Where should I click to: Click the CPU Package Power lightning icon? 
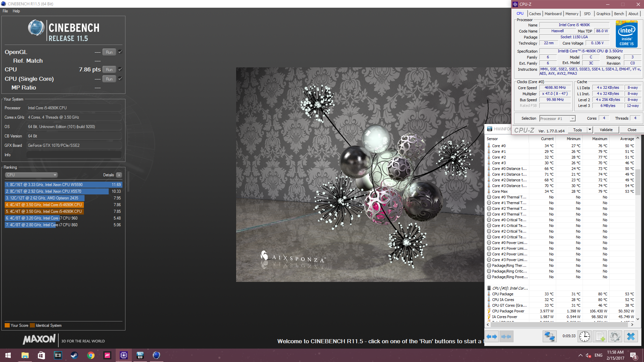489,311
